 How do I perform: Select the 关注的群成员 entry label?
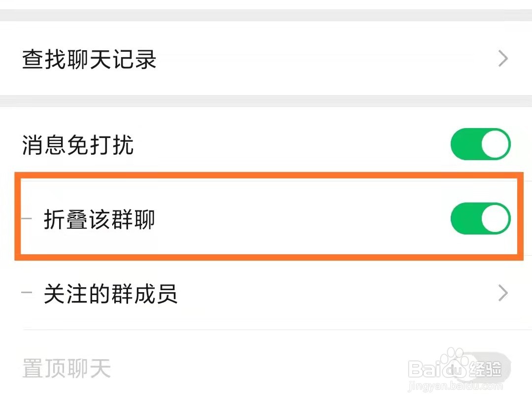point(111,294)
